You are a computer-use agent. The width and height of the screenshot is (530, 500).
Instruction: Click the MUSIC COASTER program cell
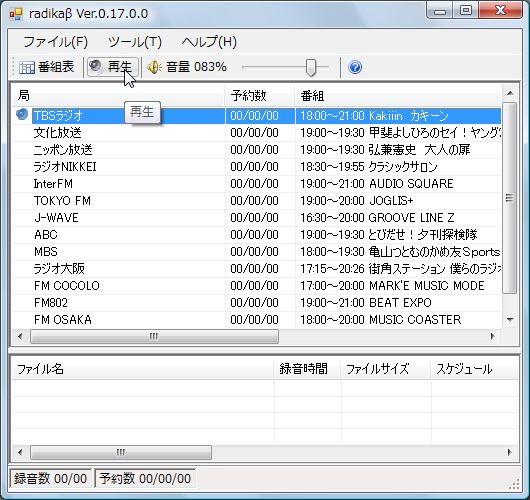click(398, 319)
